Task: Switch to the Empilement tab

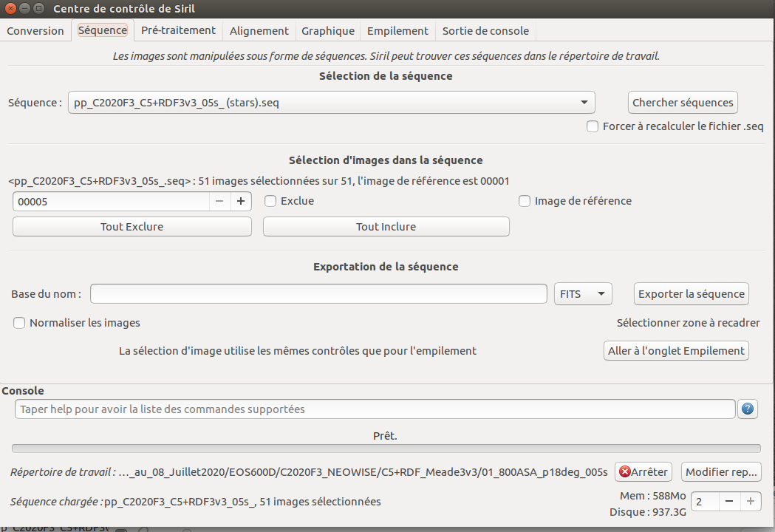Action: tap(397, 30)
